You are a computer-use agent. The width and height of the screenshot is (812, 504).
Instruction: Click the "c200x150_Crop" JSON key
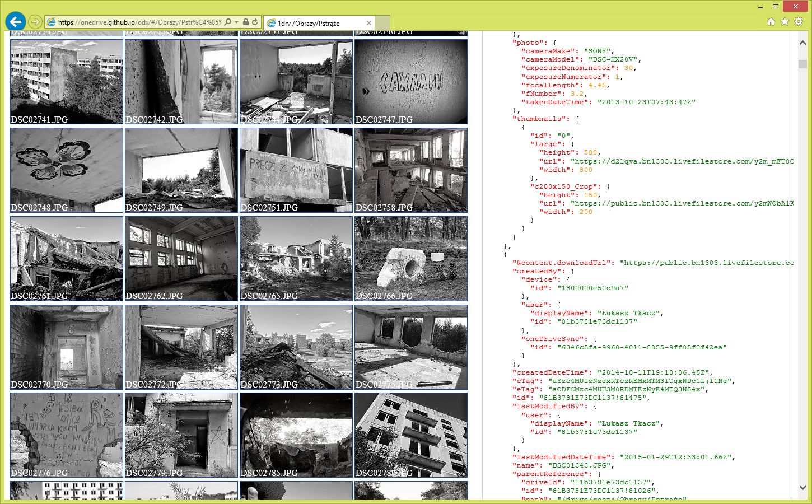click(564, 186)
